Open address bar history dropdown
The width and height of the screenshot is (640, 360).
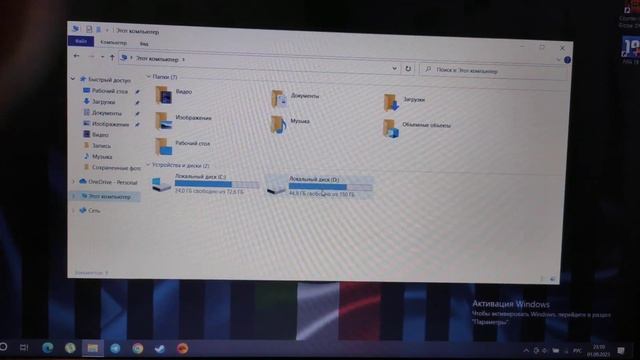(394, 68)
